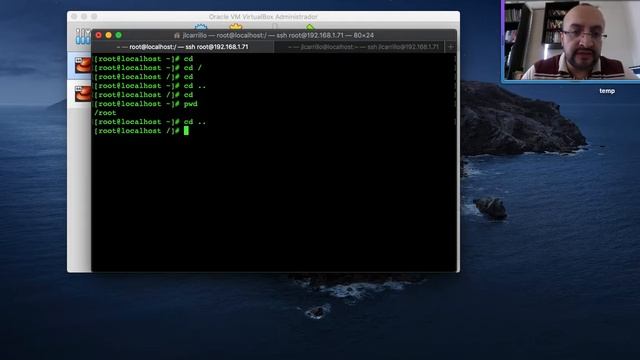
Task: Click the 'temp' desktop label
Action: (607, 91)
